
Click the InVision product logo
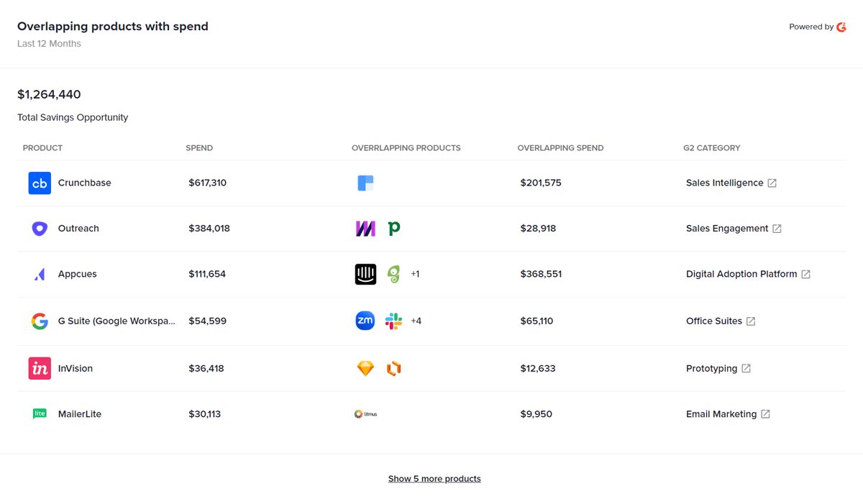[x=40, y=368]
